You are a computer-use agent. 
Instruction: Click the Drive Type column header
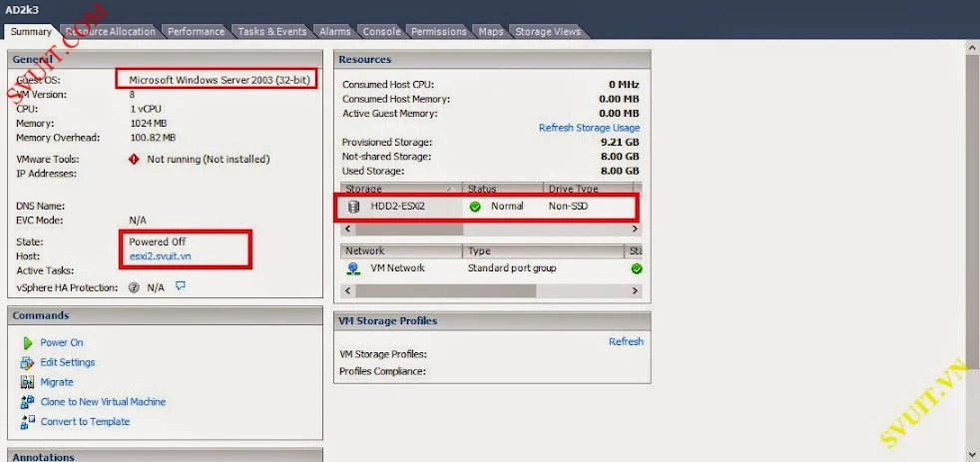click(x=588, y=189)
